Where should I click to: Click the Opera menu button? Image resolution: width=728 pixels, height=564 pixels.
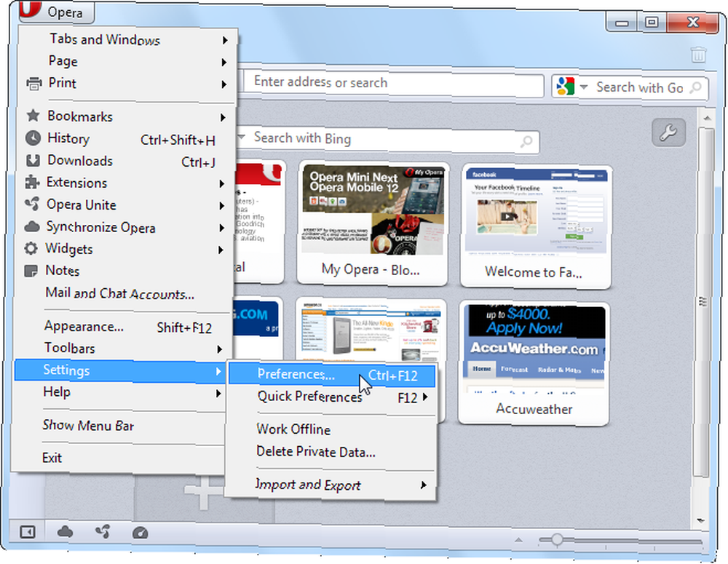tap(57, 11)
